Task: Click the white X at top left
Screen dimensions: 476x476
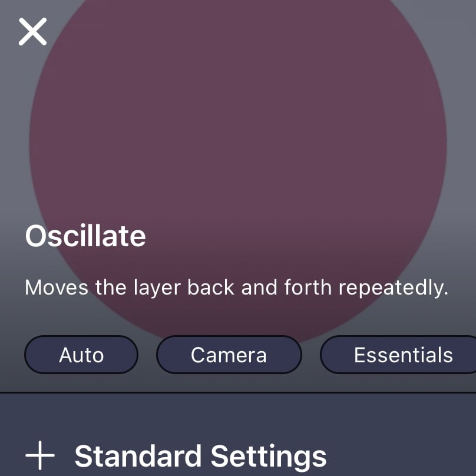Action: pyautogui.click(x=32, y=31)
